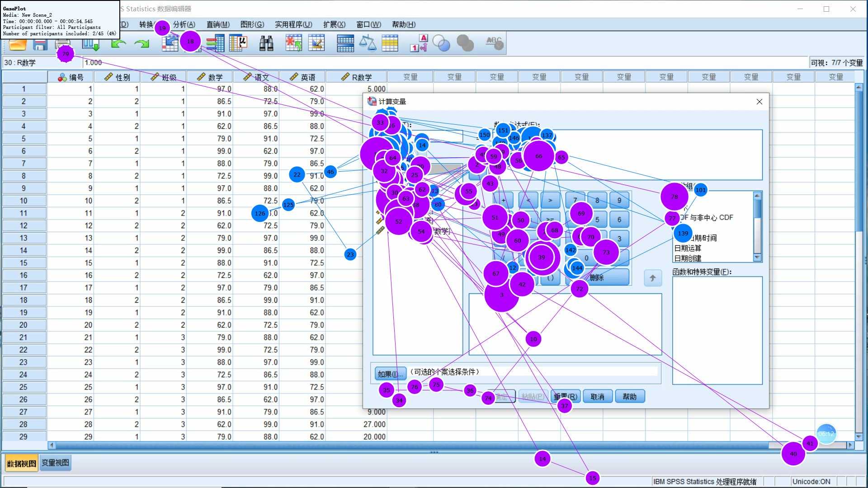This screenshot has height=488, width=868.
Task: Click the Value Labels icon
Action: (419, 44)
